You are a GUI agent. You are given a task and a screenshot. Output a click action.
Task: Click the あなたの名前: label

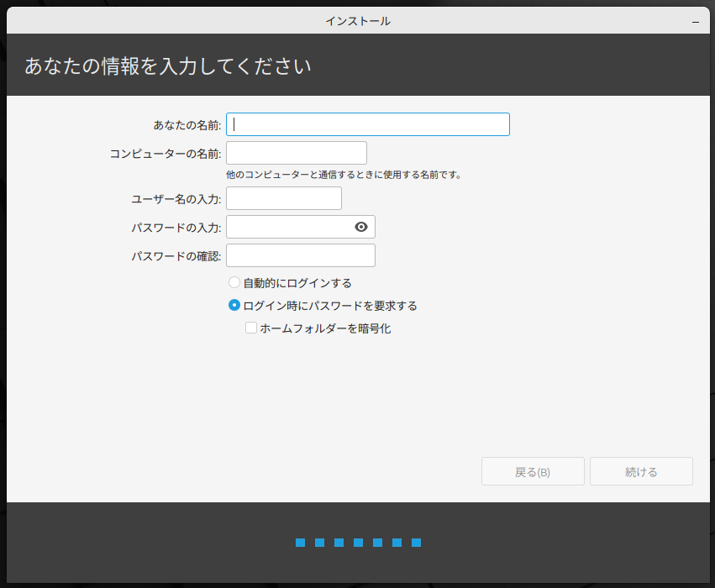click(x=187, y=125)
